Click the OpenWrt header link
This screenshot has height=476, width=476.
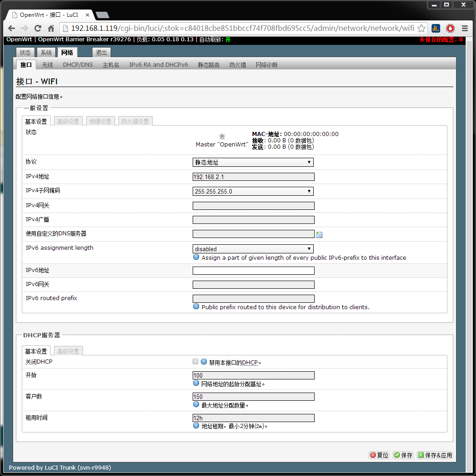point(19,39)
